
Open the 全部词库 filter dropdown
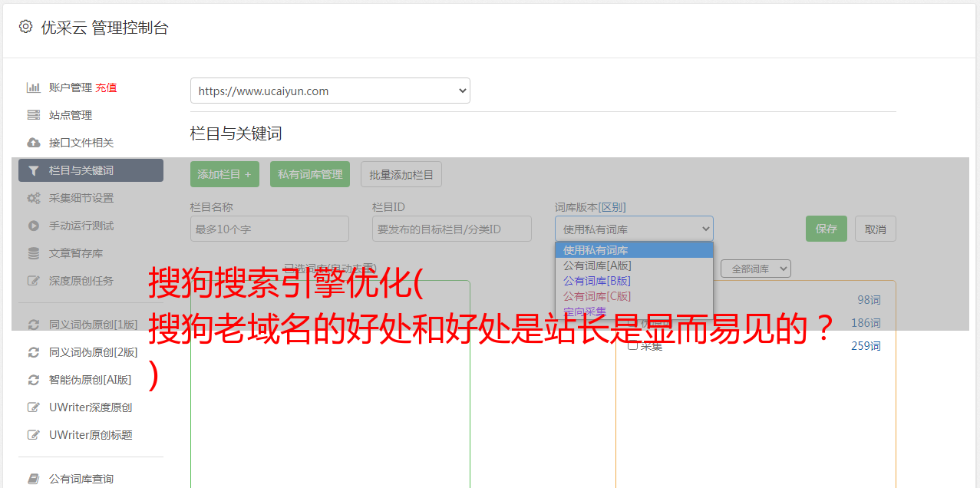click(x=755, y=269)
